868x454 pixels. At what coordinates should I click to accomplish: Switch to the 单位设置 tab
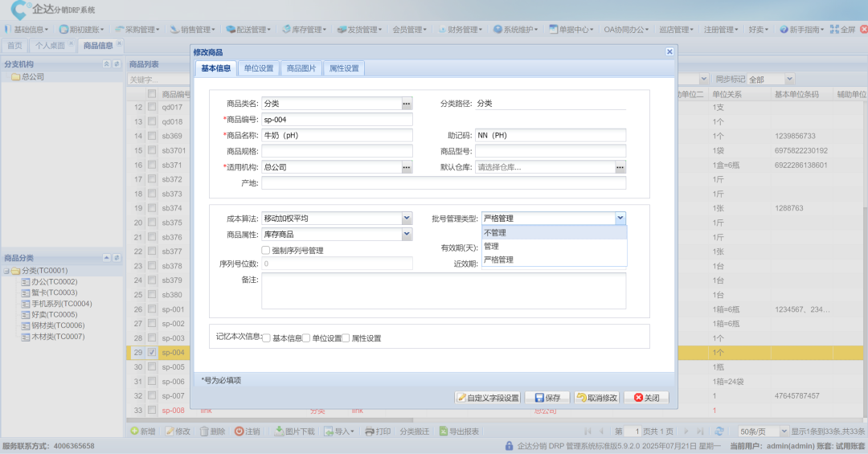259,69
